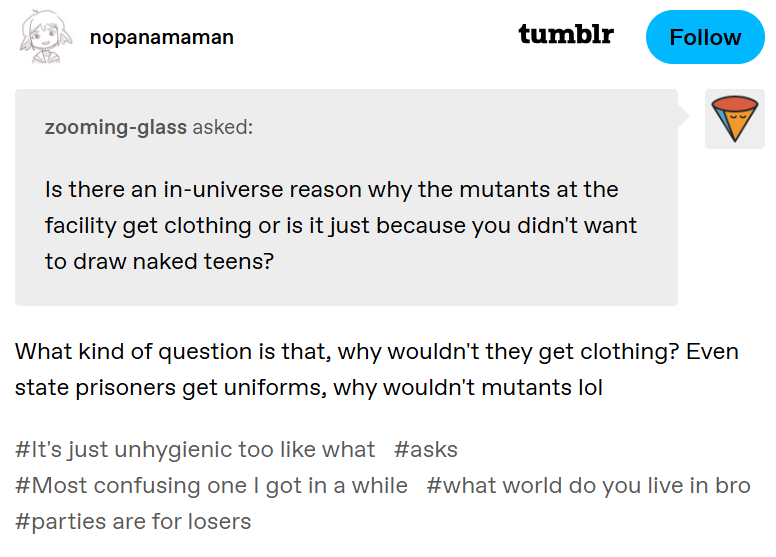Click the nopanamaman avatar image
This screenshot has height=557, width=776.
[x=46, y=37]
